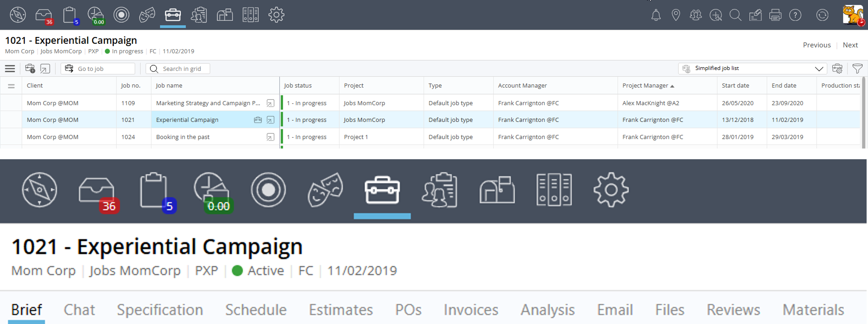Screen dimensions: 868x324
Task: Click the printer icon
Action: [x=775, y=15]
